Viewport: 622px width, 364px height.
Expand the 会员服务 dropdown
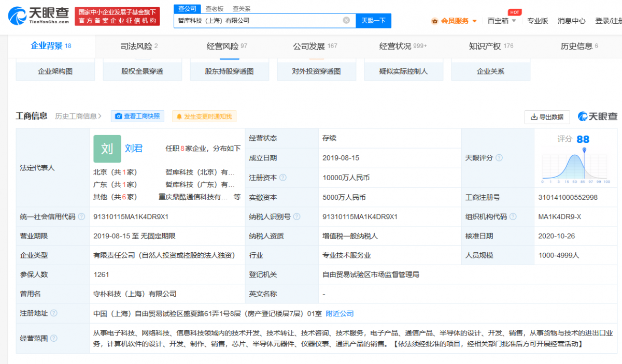coord(474,21)
